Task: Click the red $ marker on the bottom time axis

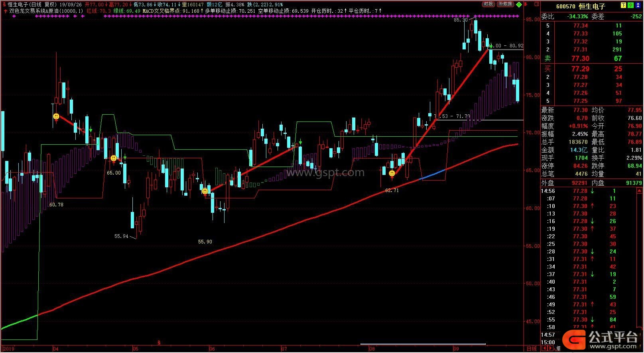Action: tap(159, 343)
